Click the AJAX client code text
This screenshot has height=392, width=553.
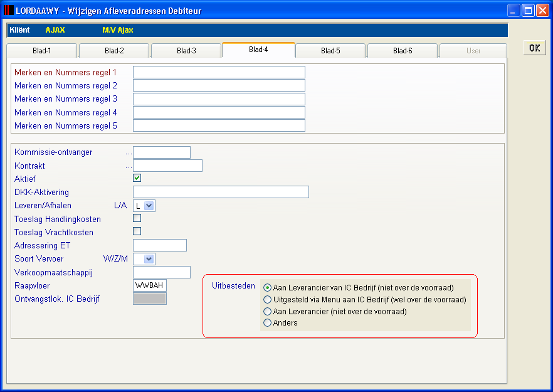55,30
